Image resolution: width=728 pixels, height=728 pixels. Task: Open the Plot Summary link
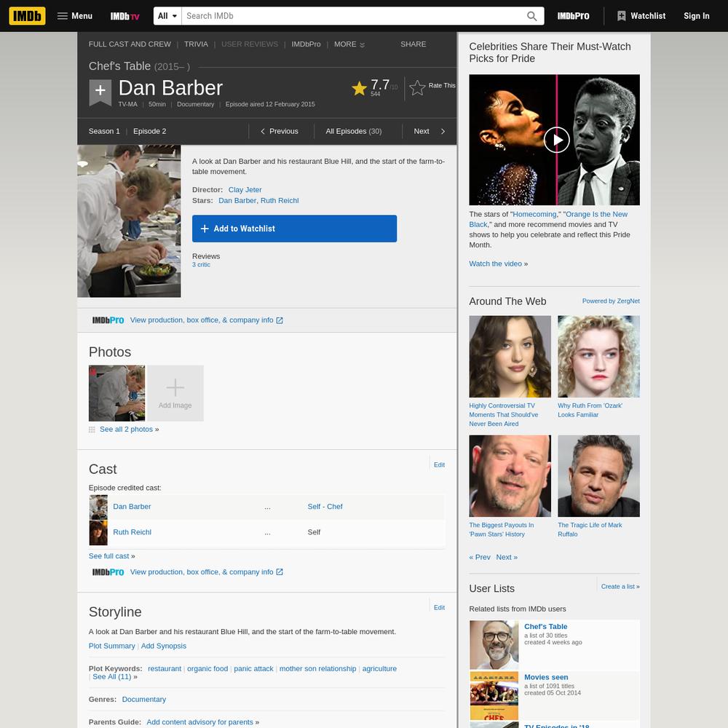[112, 646]
